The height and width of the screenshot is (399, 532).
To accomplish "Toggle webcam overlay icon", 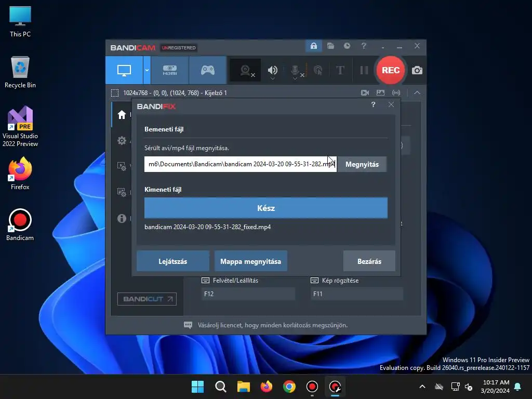I will [x=245, y=70].
